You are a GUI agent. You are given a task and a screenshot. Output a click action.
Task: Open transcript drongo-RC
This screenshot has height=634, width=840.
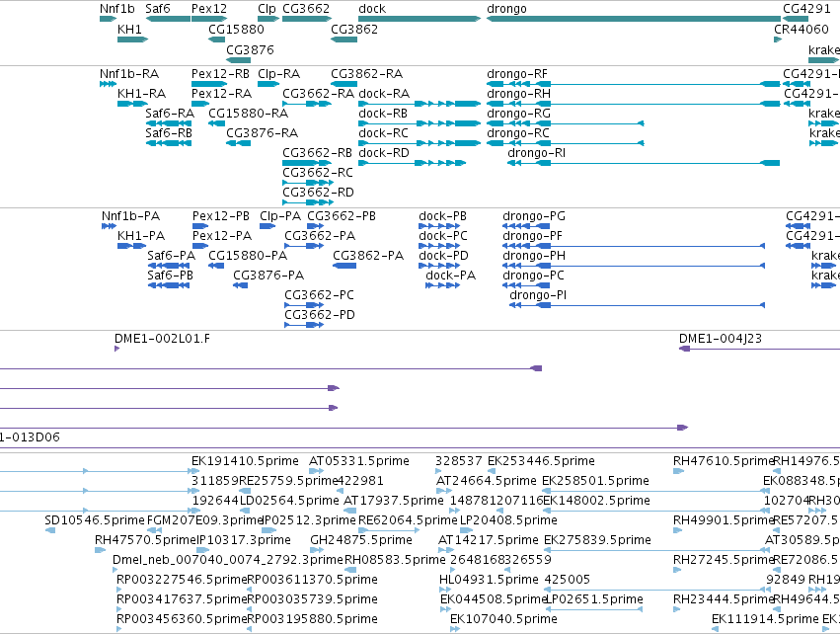tap(518, 133)
